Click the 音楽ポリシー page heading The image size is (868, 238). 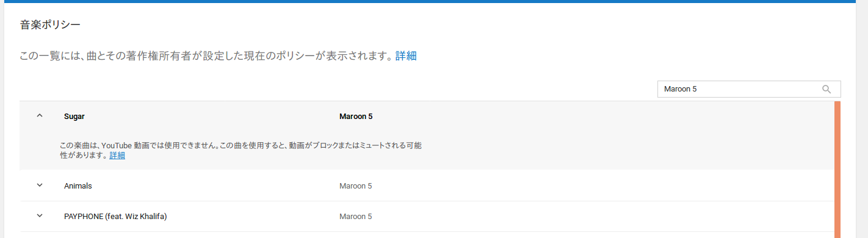(x=50, y=25)
